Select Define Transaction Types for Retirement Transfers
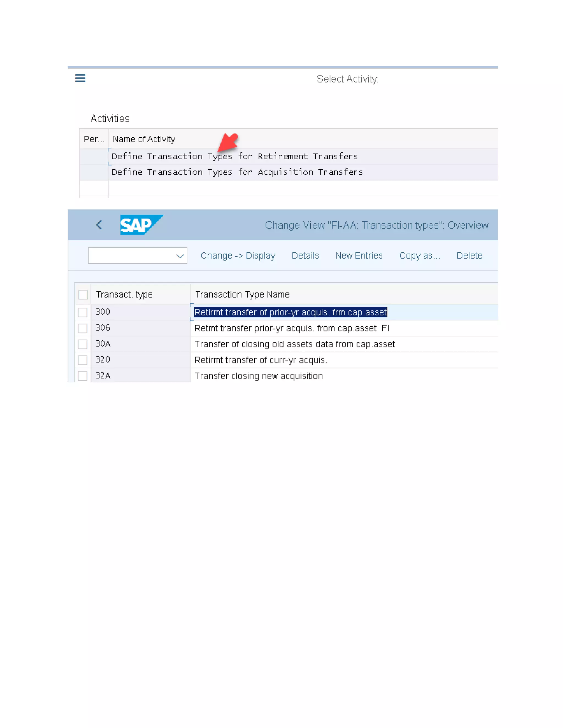Image resolution: width=563 pixels, height=728 pixels. 234,156
